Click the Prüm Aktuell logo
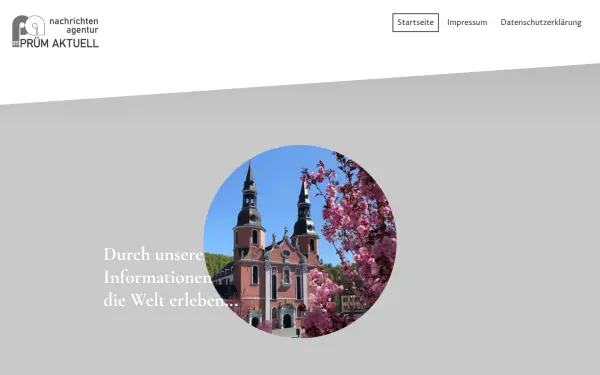 [x=55, y=31]
